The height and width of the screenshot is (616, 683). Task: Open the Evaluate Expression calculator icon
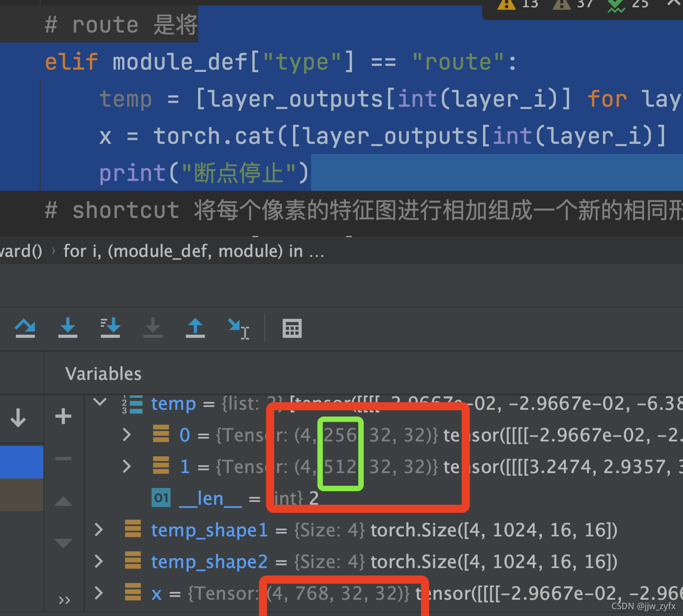click(292, 328)
